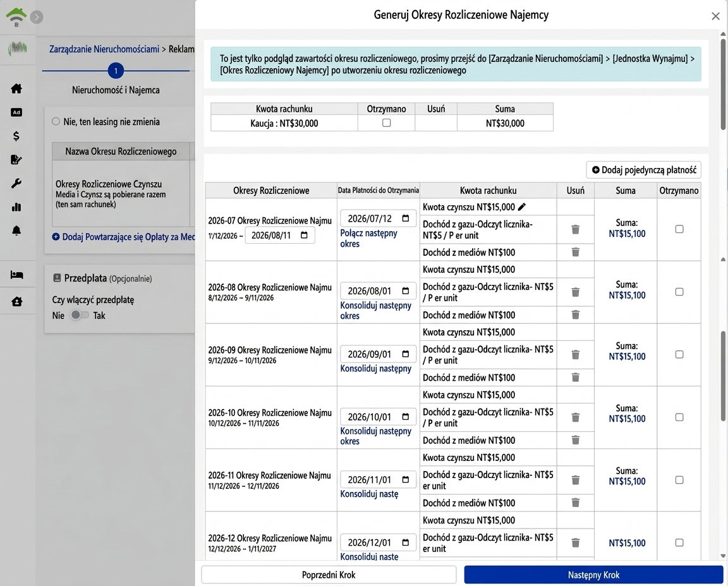This screenshot has width=728, height=586.
Task: Delete gas income line for 2026-09 period
Action: pyautogui.click(x=575, y=354)
